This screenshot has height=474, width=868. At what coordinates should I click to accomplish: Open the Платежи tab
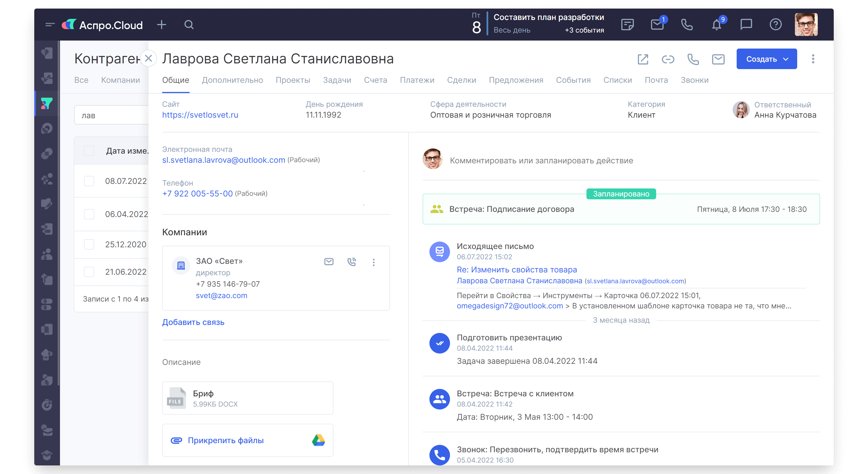pyautogui.click(x=417, y=80)
